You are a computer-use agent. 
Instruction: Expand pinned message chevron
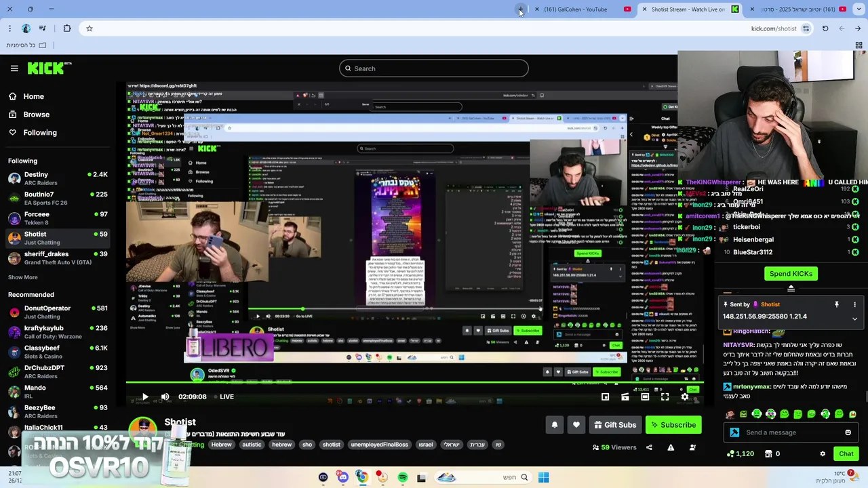click(854, 318)
